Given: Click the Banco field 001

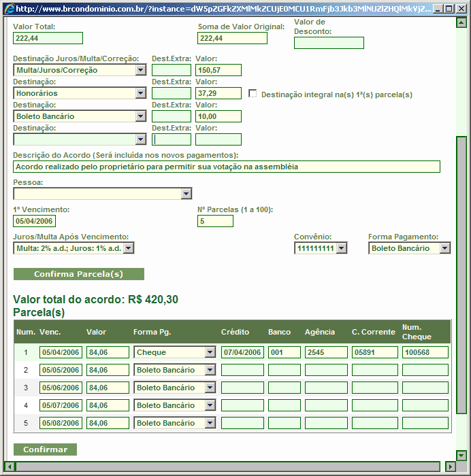Looking at the screenshot, I should coord(285,352).
